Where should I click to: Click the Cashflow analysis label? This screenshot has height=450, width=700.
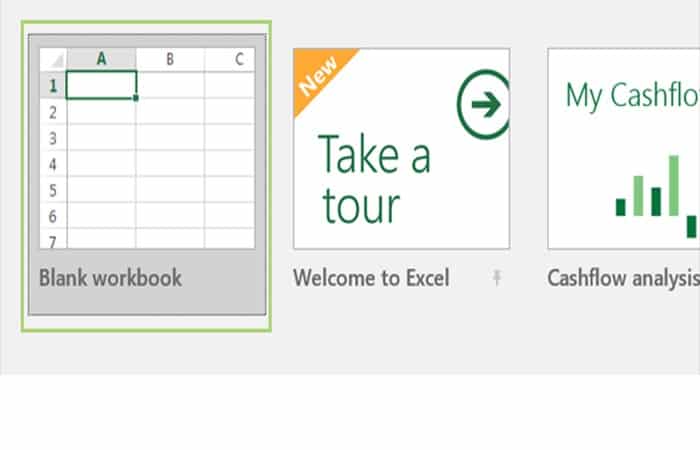pyautogui.click(x=623, y=278)
